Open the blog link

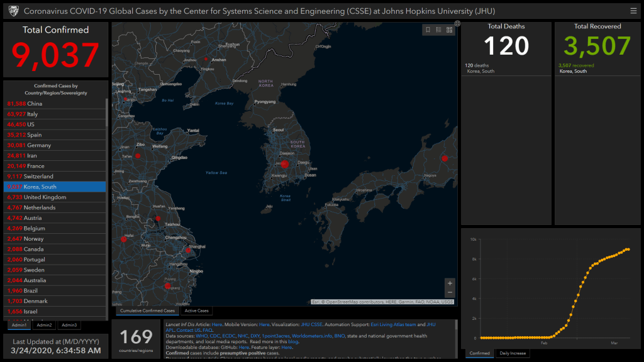click(x=293, y=342)
